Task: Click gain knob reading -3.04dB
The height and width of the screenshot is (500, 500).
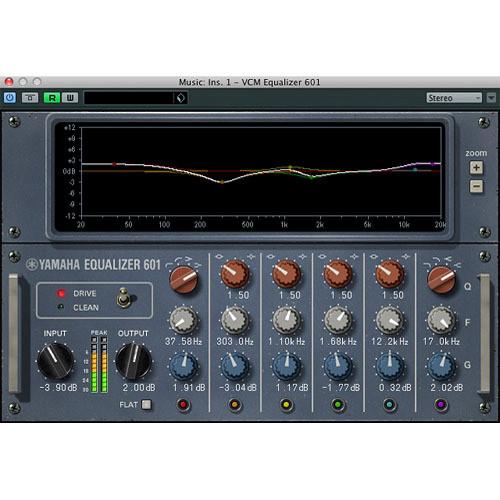Action: point(235,367)
